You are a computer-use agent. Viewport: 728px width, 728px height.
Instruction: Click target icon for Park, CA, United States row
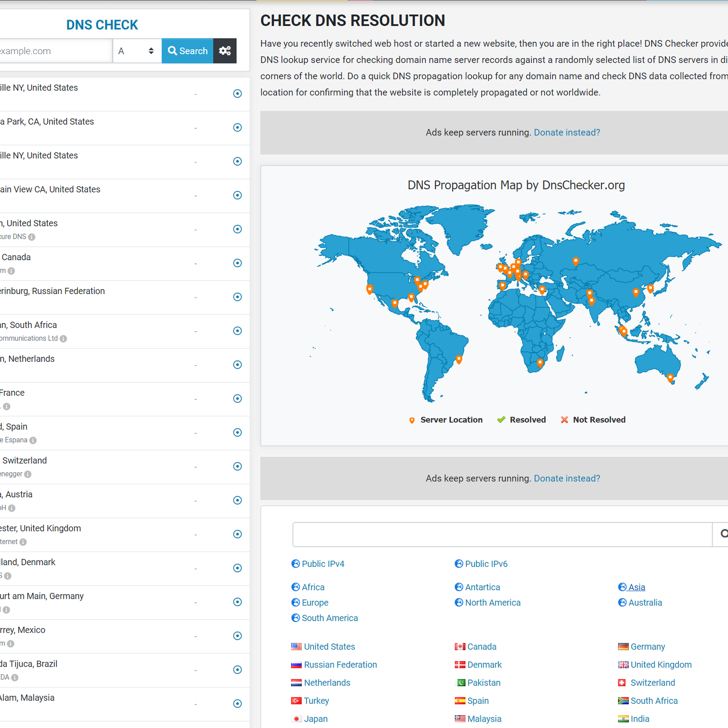[238, 127]
